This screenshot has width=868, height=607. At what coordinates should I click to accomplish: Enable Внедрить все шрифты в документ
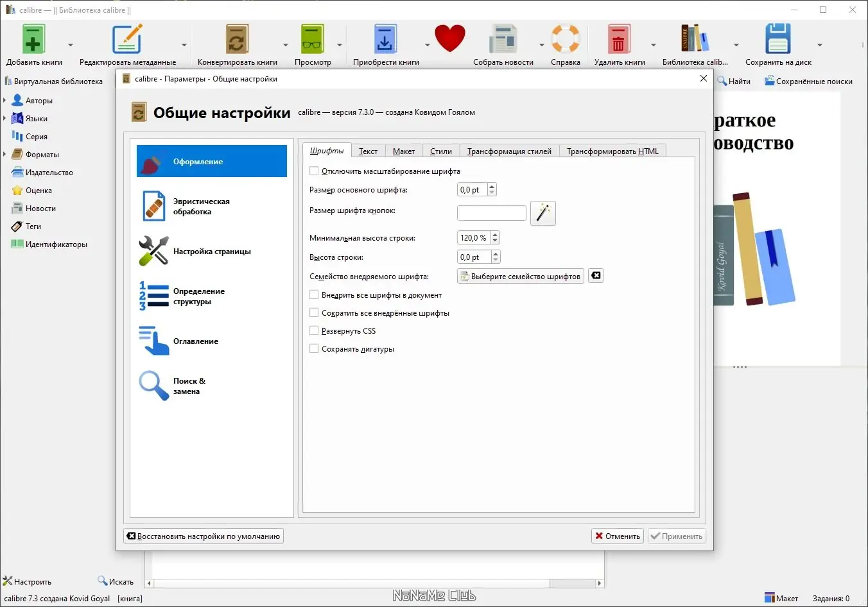pos(314,295)
